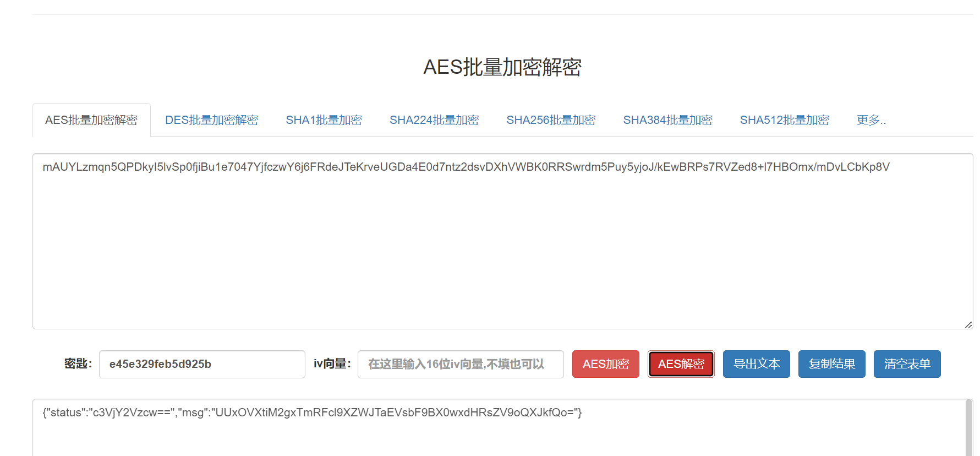
Task: Click the 密匙: label
Action: coord(78,363)
